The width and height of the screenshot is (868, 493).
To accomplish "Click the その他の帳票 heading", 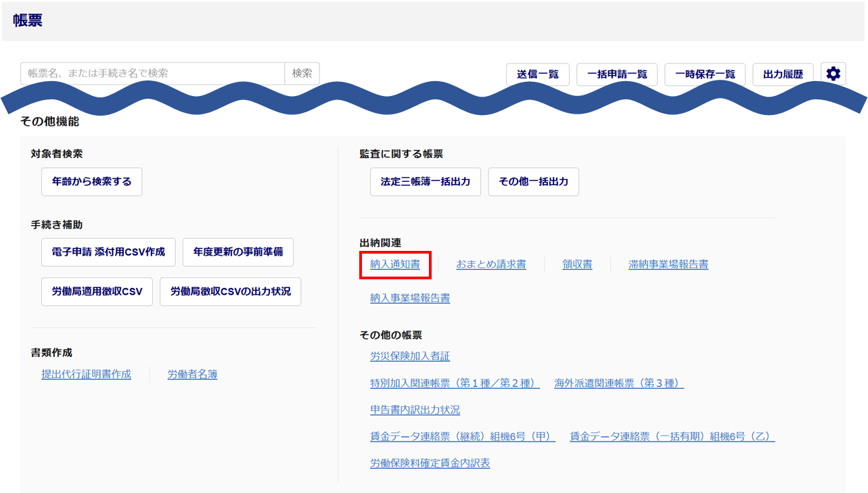I will click(390, 335).
